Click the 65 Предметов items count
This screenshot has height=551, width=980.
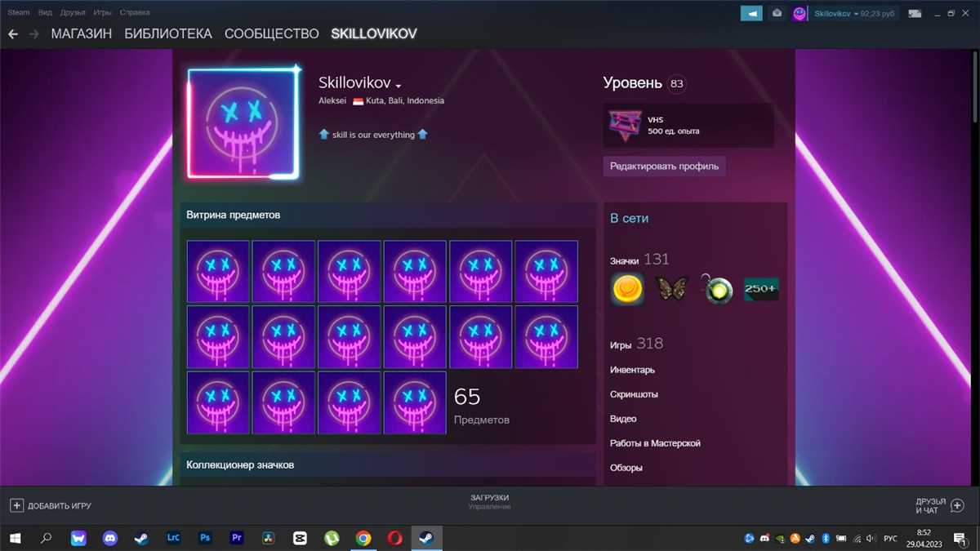coord(482,406)
